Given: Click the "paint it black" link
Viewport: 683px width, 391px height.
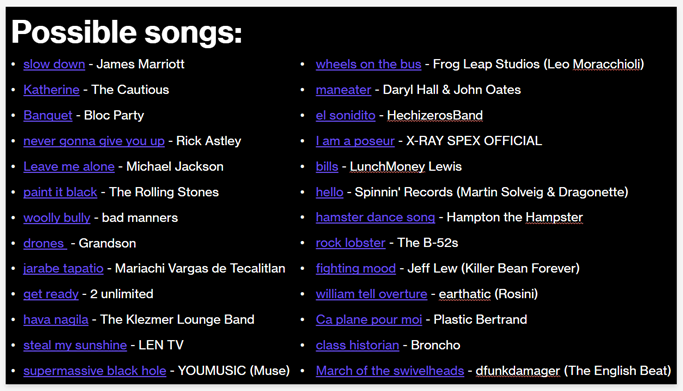Looking at the screenshot, I should [60, 192].
